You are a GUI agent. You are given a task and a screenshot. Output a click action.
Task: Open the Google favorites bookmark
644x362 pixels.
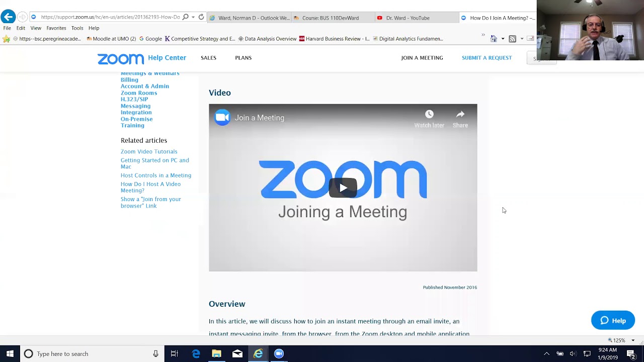pyautogui.click(x=150, y=39)
